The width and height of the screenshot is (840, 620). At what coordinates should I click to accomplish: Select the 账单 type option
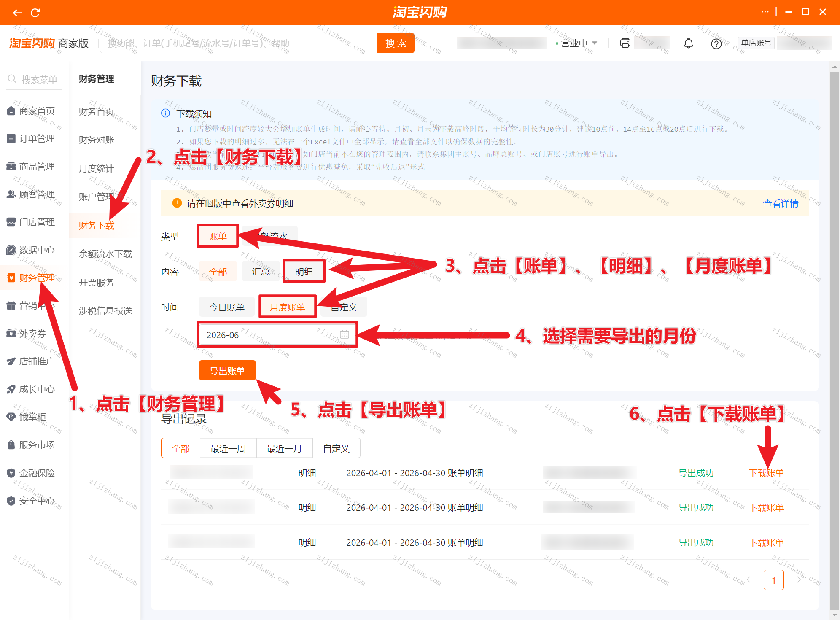tap(218, 236)
